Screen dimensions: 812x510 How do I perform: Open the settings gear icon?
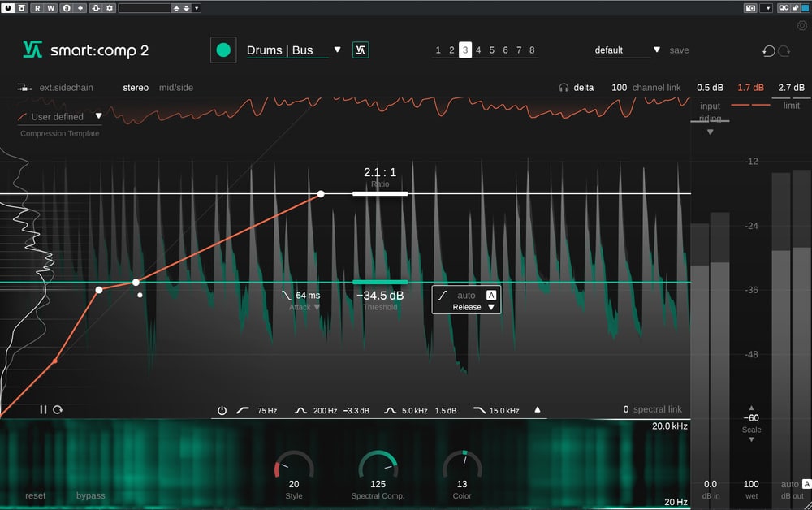[802, 25]
